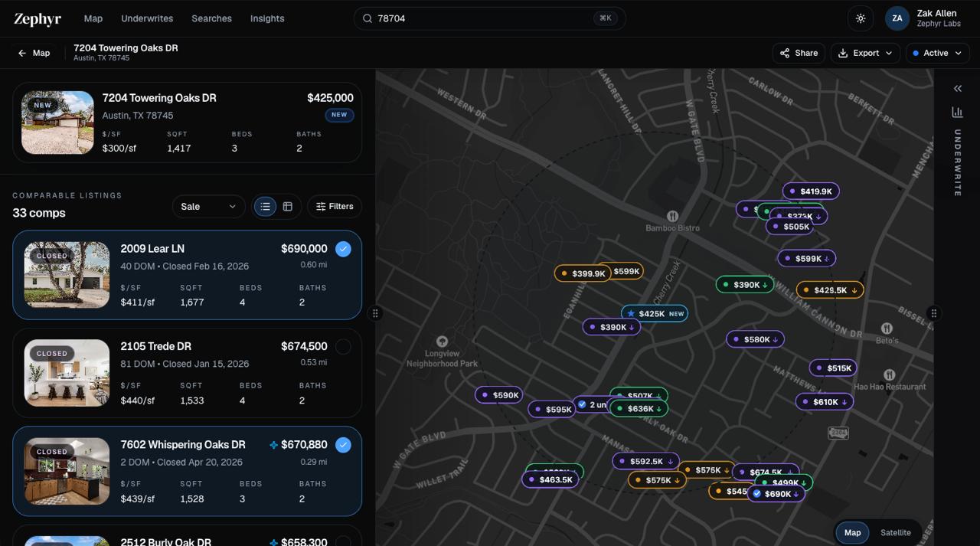
Task: Open the Searches nav item
Action: click(211, 18)
